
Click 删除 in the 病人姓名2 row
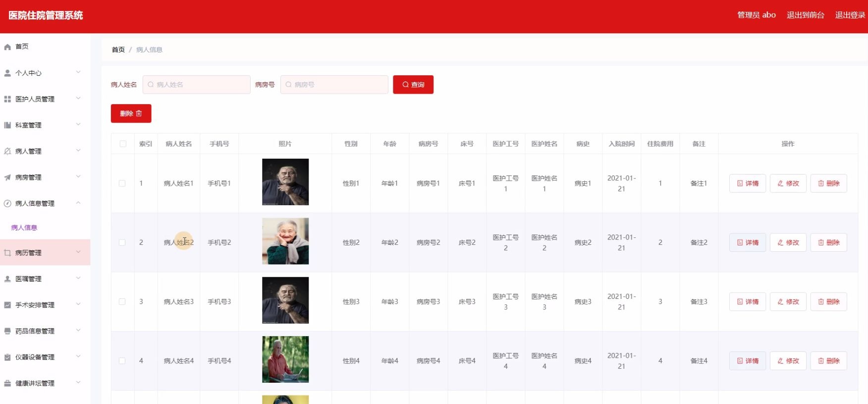pyautogui.click(x=829, y=242)
